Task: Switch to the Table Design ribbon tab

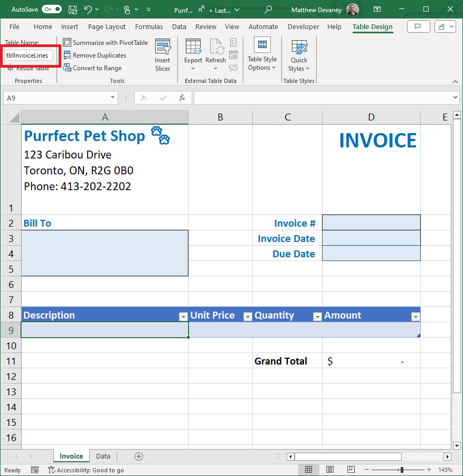Action: coord(372,26)
